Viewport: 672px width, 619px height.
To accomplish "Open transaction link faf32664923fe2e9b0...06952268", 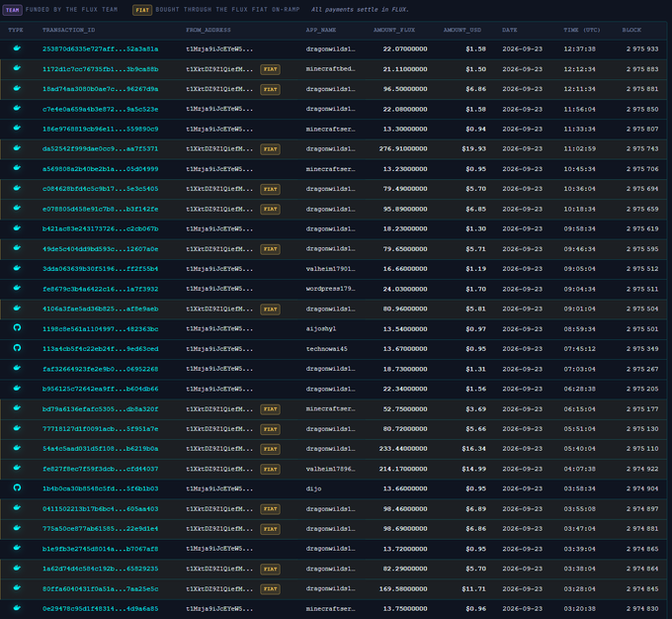I will point(100,369).
